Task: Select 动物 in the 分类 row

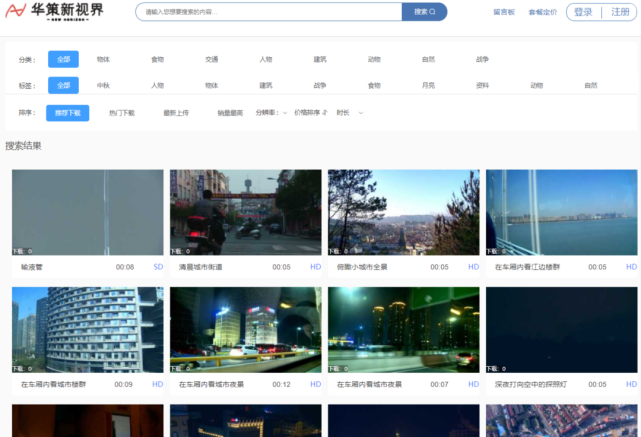Action: pyautogui.click(x=374, y=59)
